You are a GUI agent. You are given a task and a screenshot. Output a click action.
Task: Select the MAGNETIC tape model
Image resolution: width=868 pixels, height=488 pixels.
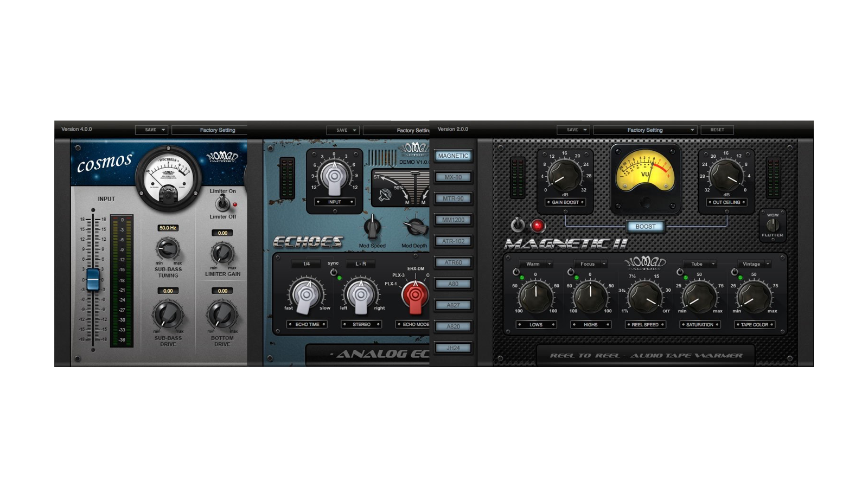point(453,156)
